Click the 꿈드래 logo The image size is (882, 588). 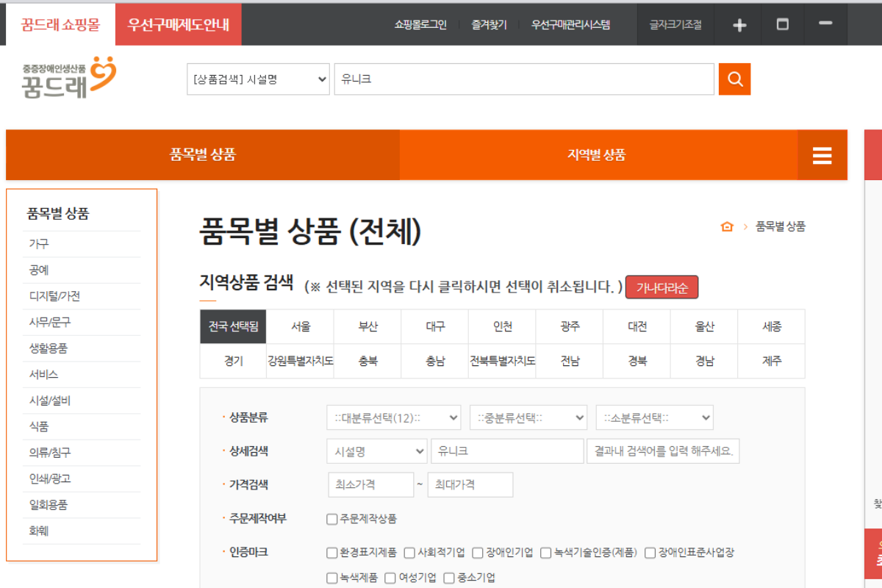(69, 77)
